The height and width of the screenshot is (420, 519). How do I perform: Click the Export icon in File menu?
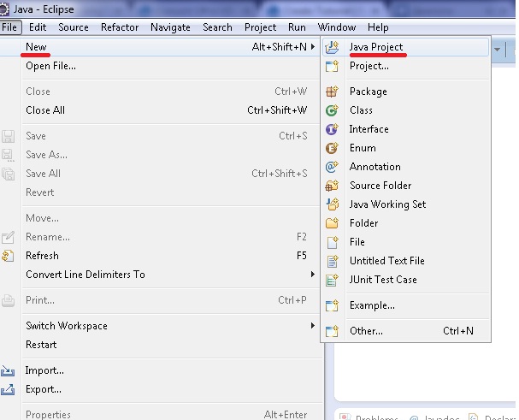pyautogui.click(x=8, y=389)
